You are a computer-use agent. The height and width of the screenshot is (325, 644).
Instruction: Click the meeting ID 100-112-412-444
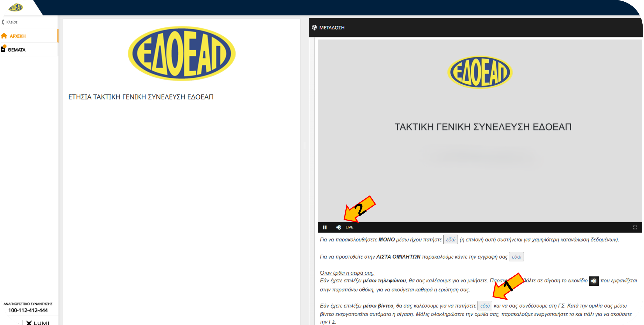[x=28, y=310]
